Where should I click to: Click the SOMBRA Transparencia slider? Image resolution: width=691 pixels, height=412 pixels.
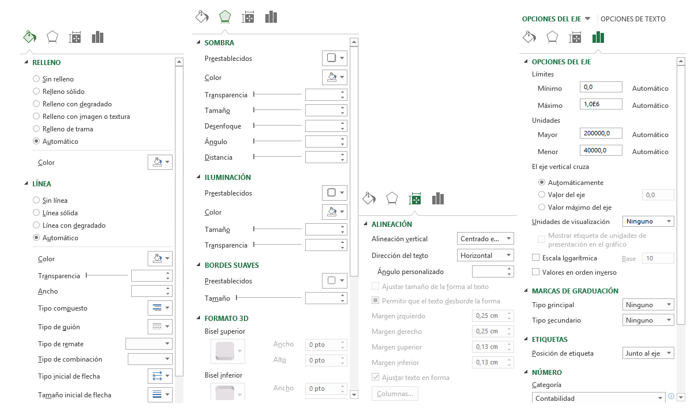(x=277, y=95)
